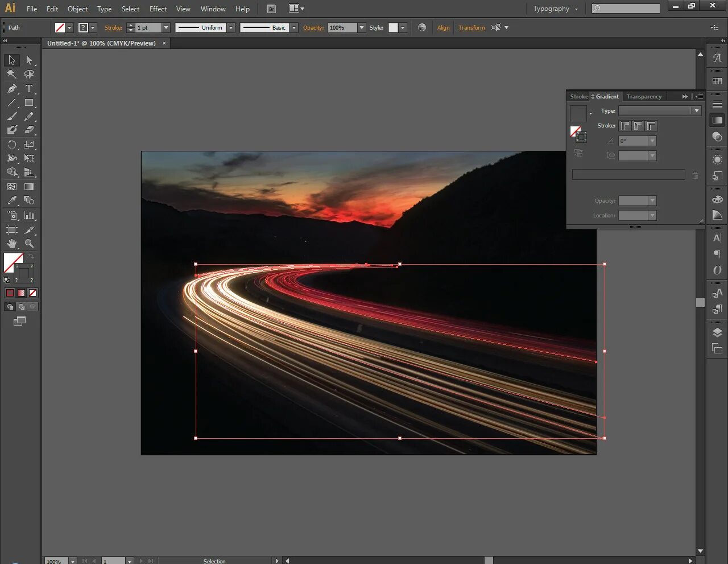Choose the Lasso tool
This screenshot has width=728, height=564.
[29, 74]
